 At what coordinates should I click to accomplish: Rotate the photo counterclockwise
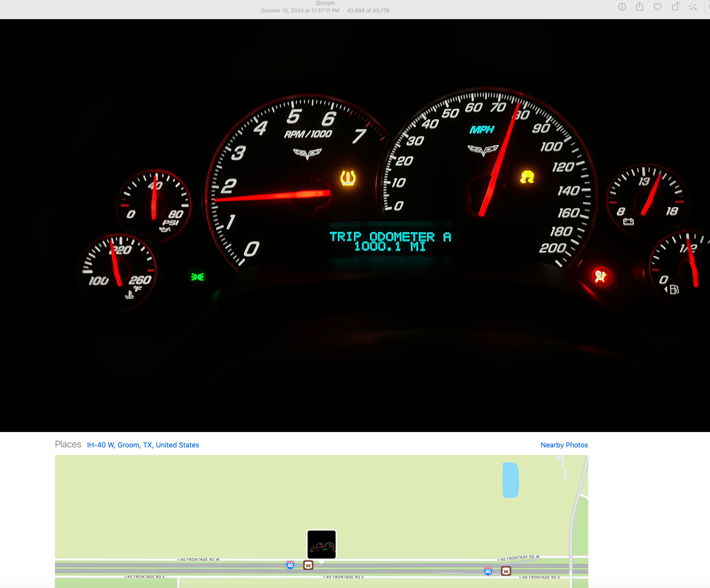[675, 7]
